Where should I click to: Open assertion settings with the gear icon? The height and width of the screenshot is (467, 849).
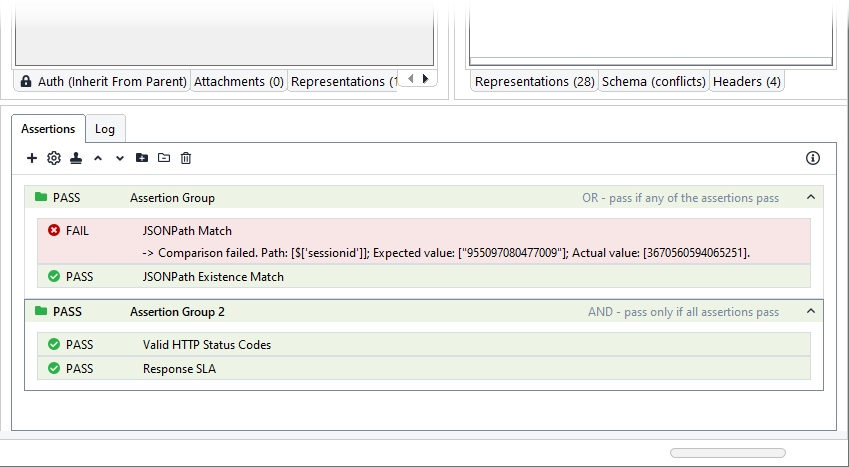click(54, 158)
